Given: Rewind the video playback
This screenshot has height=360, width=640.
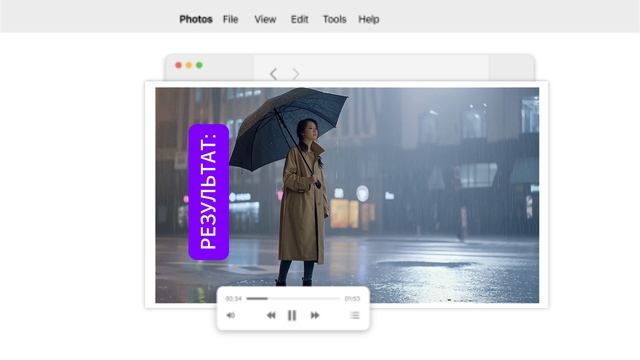Looking at the screenshot, I should click(x=271, y=315).
